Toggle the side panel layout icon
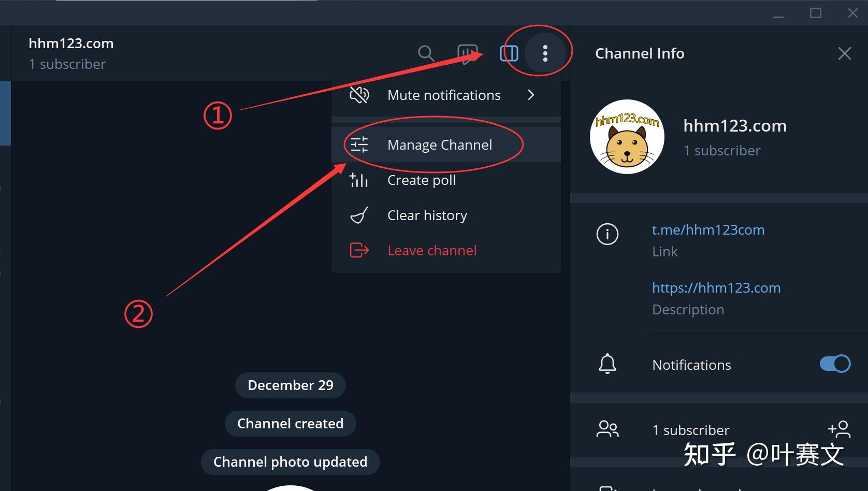 tap(509, 53)
